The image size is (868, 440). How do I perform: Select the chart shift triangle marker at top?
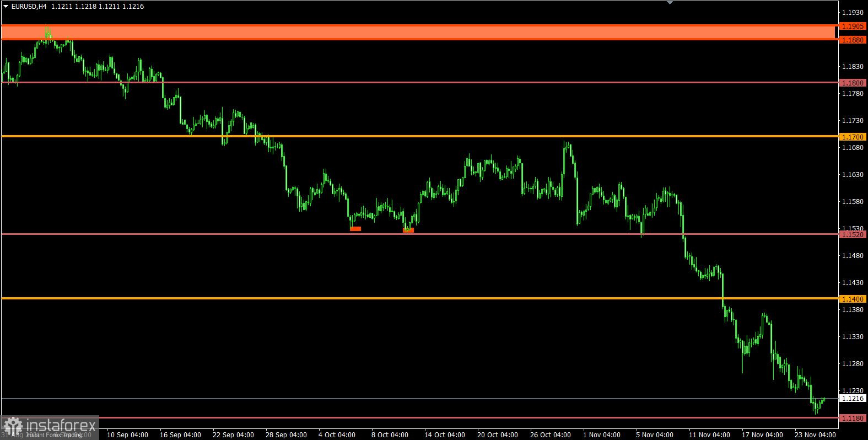pyautogui.click(x=670, y=2)
